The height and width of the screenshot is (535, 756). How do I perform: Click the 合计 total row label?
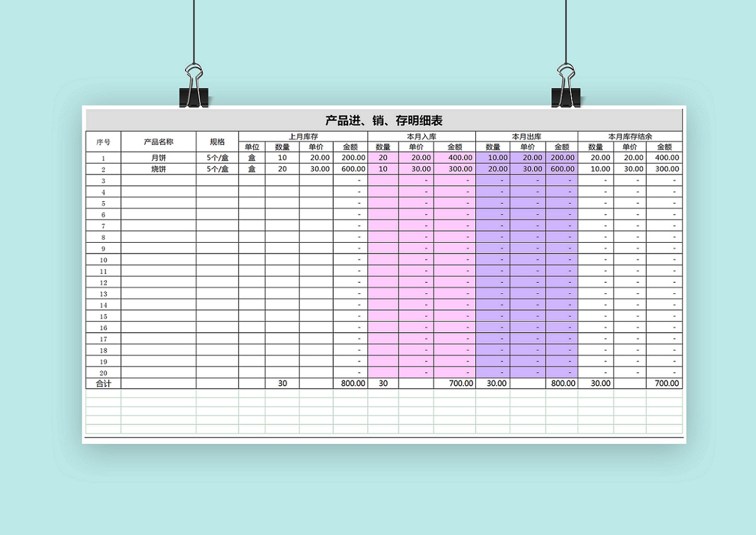(x=103, y=383)
